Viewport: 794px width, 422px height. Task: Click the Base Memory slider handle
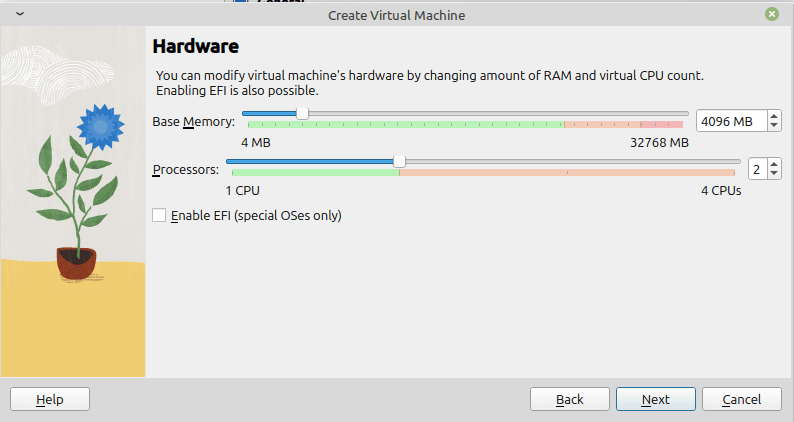coord(302,113)
